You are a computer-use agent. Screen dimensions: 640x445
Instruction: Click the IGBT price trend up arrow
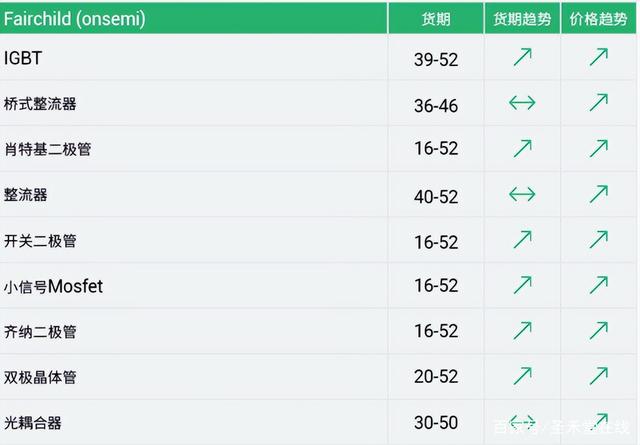[599, 57]
